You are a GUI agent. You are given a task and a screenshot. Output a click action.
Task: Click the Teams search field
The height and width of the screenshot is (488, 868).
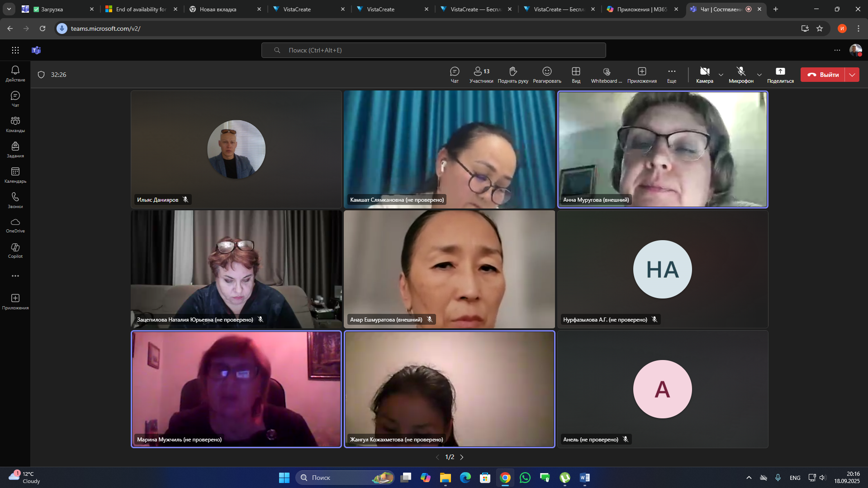433,50
